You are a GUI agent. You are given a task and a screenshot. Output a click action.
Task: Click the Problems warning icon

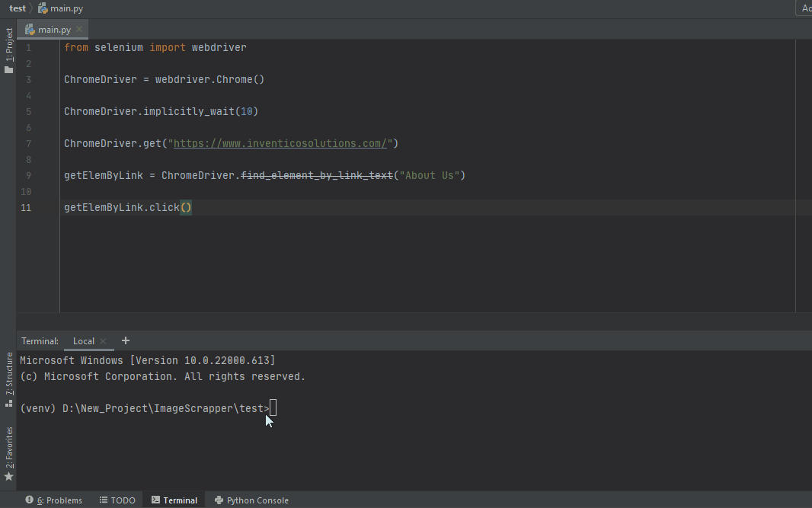coord(30,500)
